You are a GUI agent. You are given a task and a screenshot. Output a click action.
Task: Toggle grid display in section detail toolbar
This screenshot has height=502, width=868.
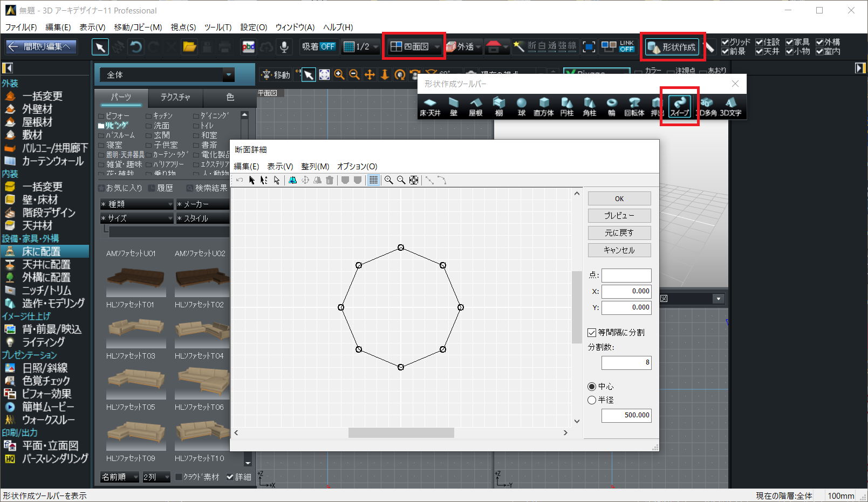(373, 180)
